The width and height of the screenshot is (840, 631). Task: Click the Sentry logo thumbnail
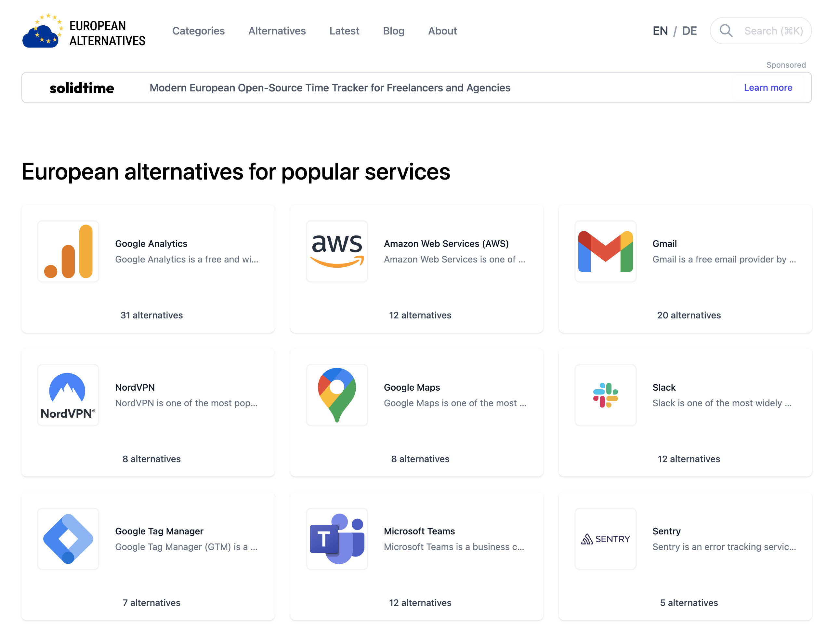coord(605,539)
